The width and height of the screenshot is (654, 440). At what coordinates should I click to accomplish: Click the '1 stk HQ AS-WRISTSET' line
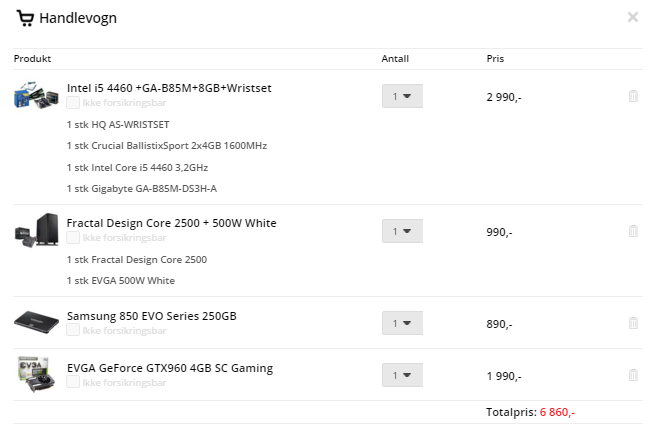pos(118,125)
